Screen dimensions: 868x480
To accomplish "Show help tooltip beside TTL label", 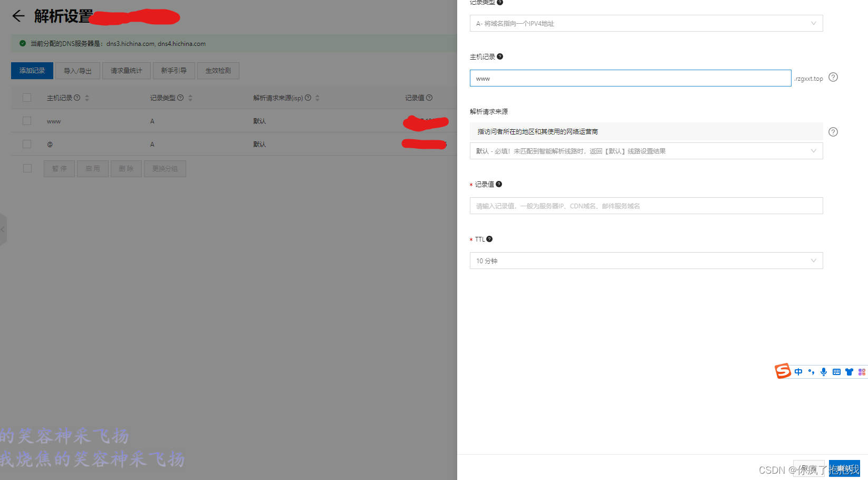I will (489, 239).
